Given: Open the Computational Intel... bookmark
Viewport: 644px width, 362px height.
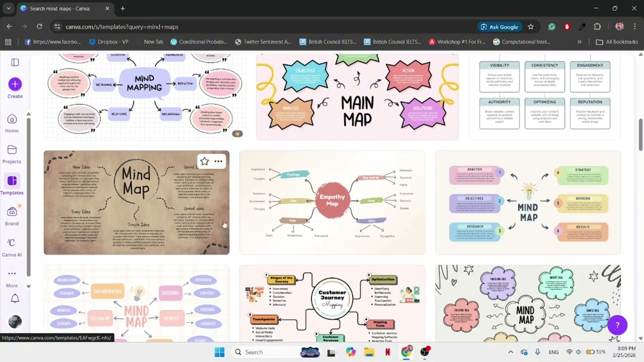Looking at the screenshot, I should (x=521, y=42).
